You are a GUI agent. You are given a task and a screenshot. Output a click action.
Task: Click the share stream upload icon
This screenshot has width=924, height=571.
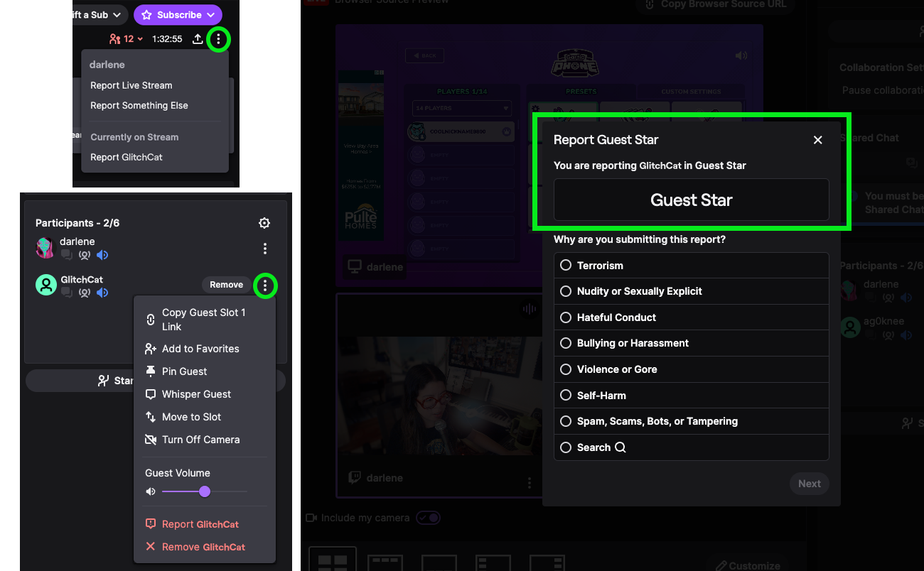click(198, 39)
